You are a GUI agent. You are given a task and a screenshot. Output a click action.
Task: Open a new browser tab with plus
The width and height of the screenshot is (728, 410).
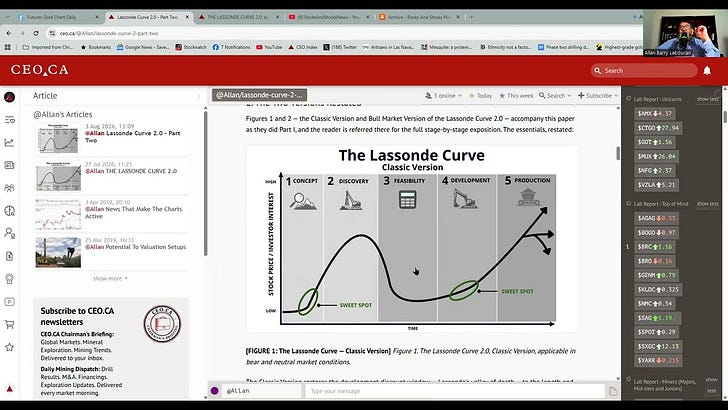(471, 17)
